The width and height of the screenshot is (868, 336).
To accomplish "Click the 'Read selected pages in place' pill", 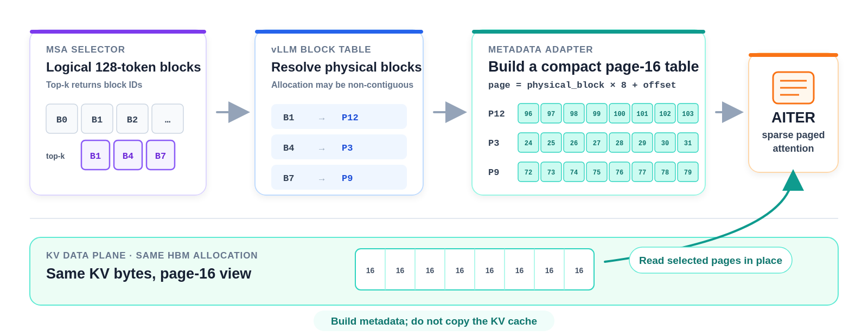I will click(x=711, y=260).
